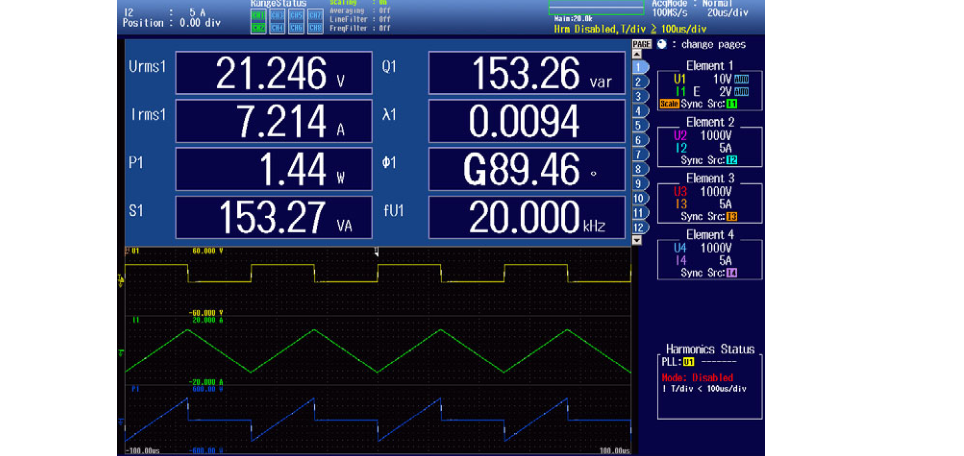Switch to page 6 tab
Viewport: 964px width, 456px height.
[640, 140]
